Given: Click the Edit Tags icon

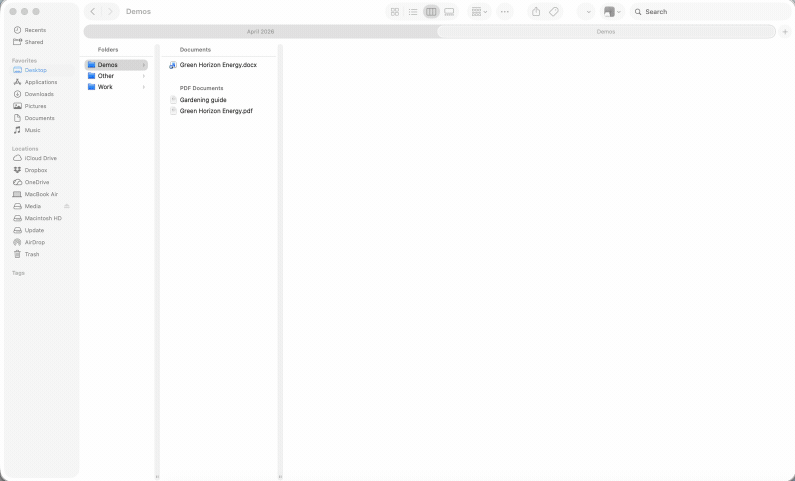Looking at the screenshot, I should [554, 12].
